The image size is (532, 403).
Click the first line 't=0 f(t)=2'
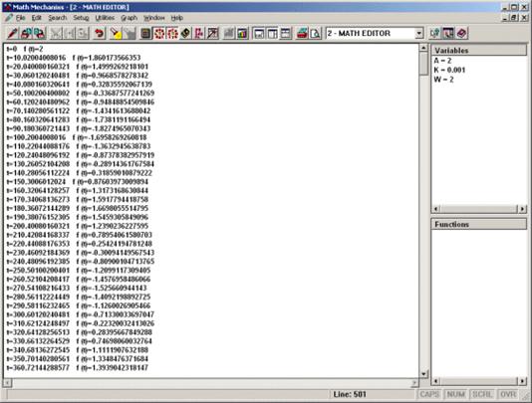25,49
